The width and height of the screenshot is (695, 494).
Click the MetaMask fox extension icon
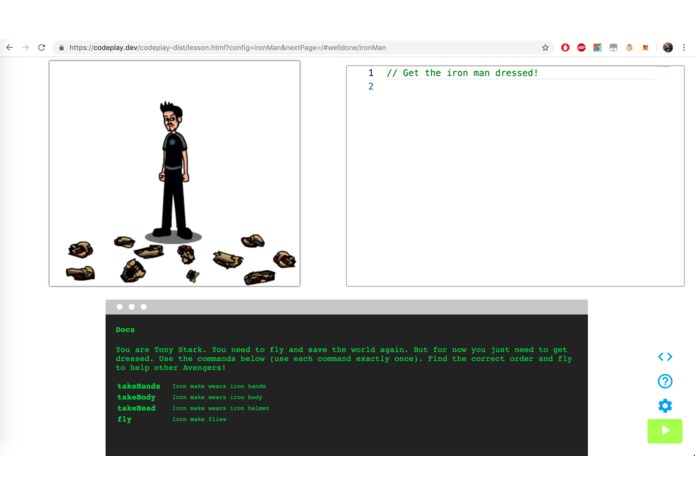[645, 47]
